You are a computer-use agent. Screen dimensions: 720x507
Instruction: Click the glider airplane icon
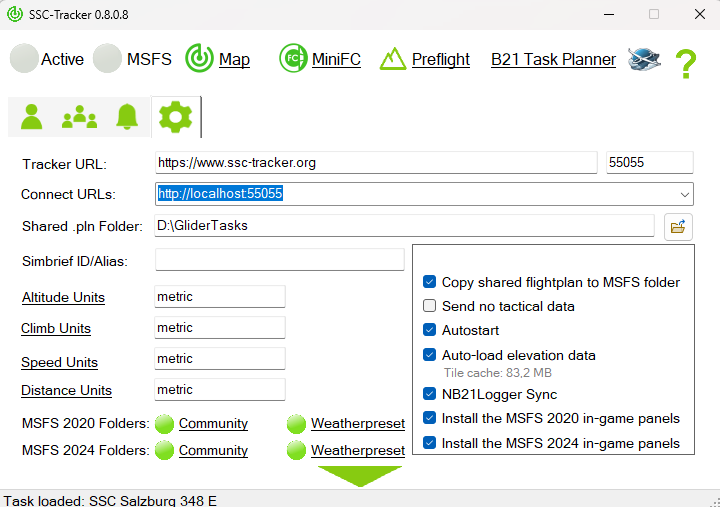644,59
